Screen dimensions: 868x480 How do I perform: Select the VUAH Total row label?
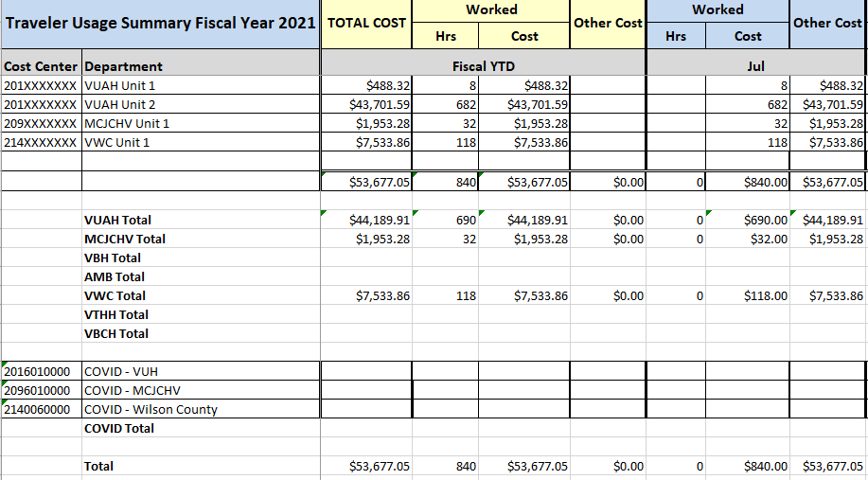pyautogui.click(x=117, y=221)
